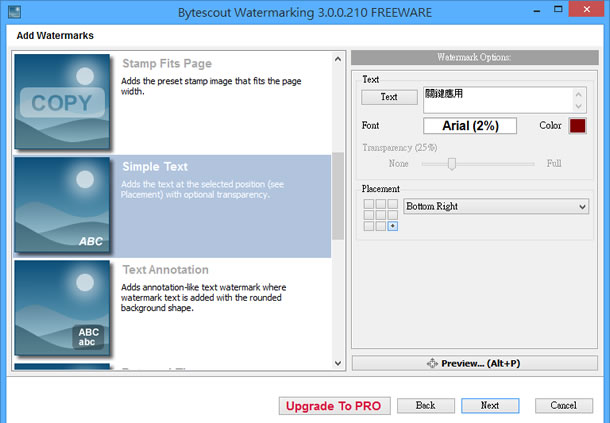
Task: Click the Bytescout app icon in title bar
Action: click(x=14, y=11)
